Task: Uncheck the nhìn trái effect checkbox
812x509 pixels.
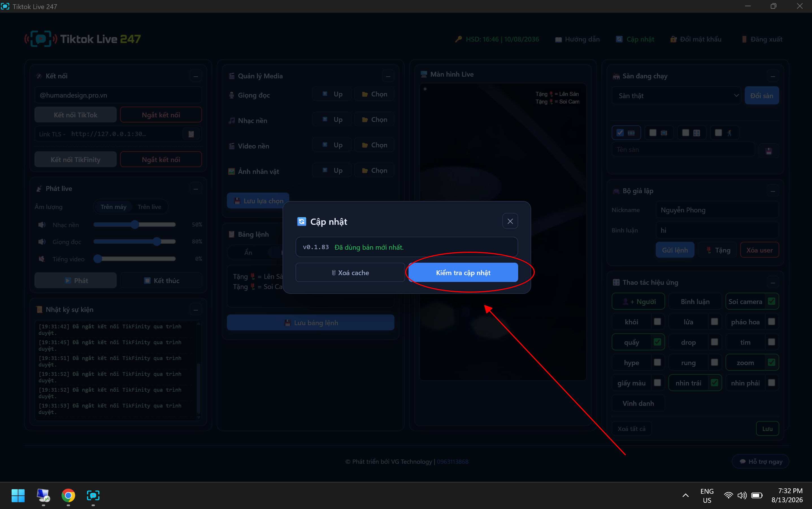Action: pyautogui.click(x=714, y=383)
